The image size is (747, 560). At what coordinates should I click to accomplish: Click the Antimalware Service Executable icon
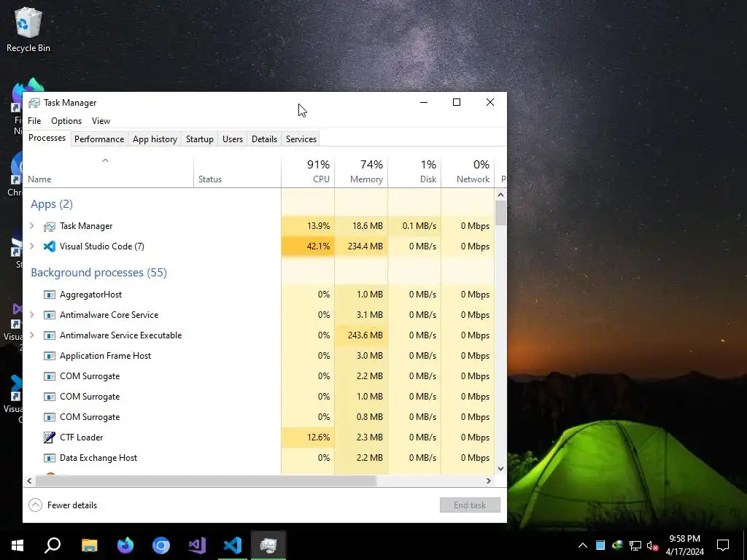[50, 335]
